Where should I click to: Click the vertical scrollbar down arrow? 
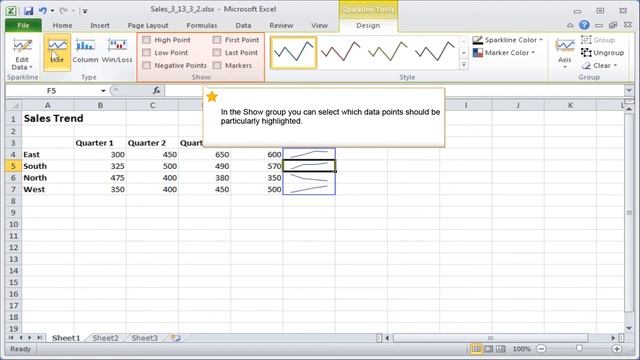coord(629,328)
